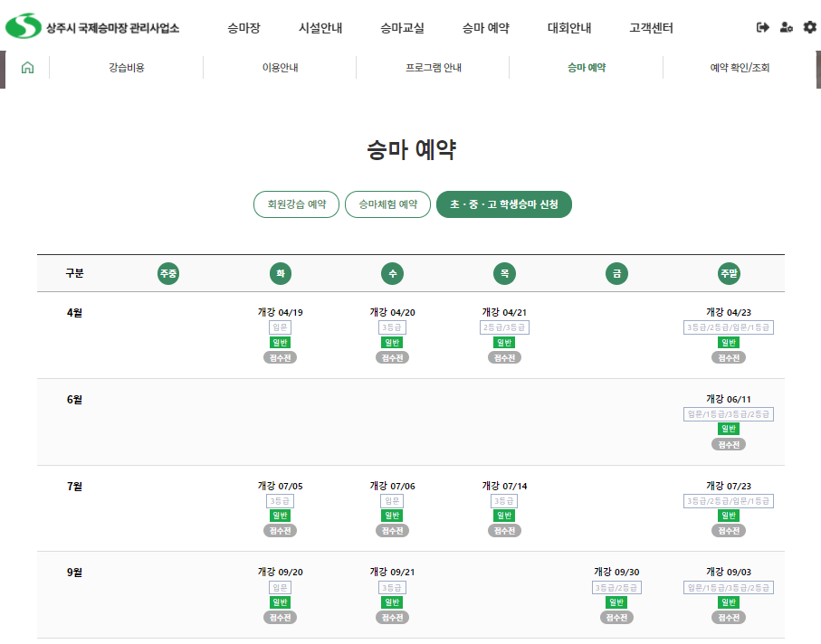This screenshot has height=644, width=821.
Task: Click the 화 day circle badge
Action: (281, 273)
